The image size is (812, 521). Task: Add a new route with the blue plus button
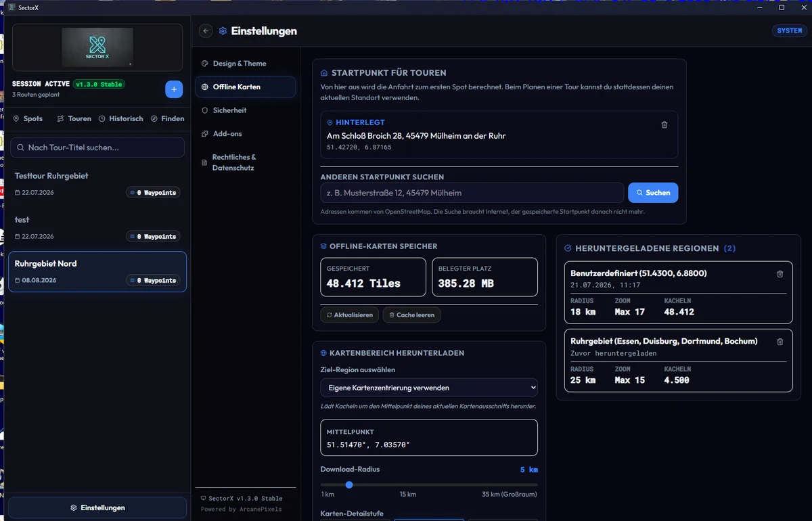coord(174,89)
